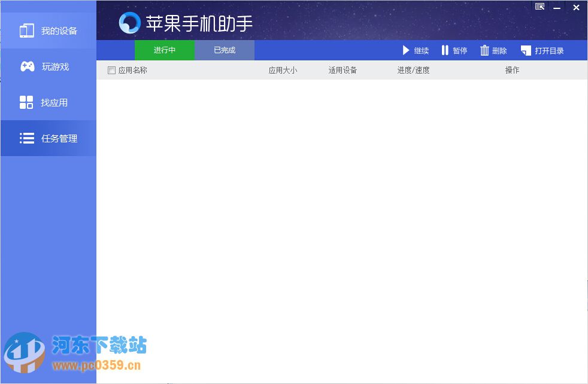Click the 苹果手机助手 app logo
588x384 pixels.
coord(128,22)
